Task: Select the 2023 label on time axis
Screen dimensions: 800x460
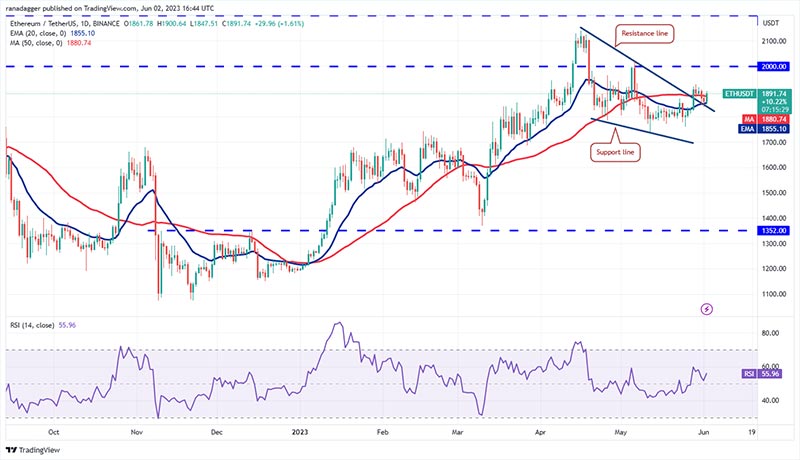Action: [x=301, y=434]
